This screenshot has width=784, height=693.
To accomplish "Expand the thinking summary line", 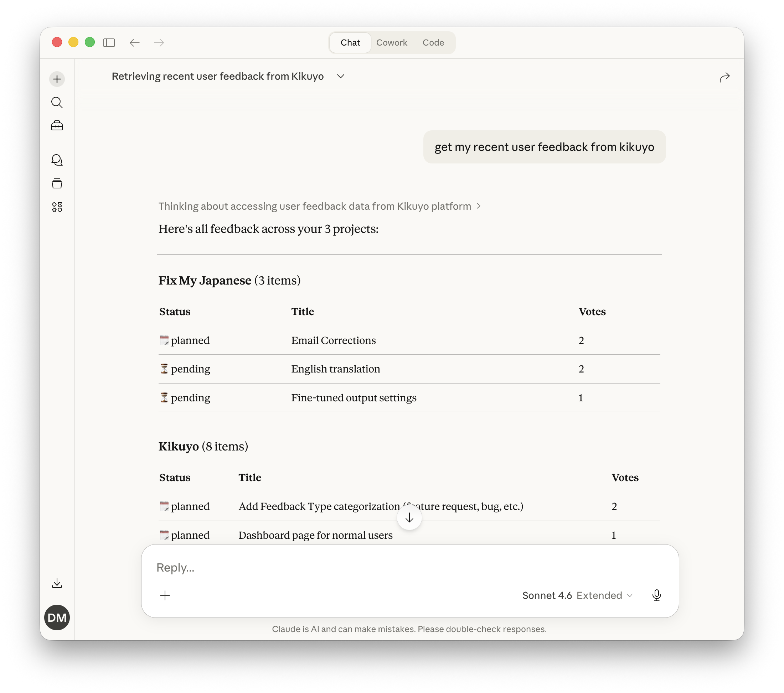I will 319,206.
